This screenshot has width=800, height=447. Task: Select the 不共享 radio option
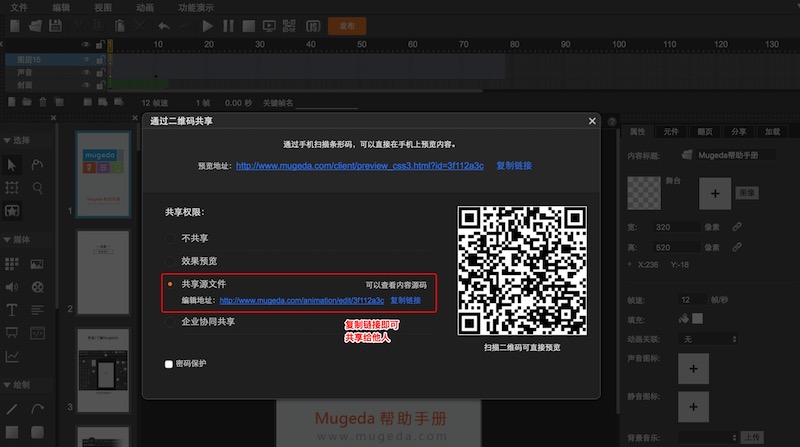[170, 238]
